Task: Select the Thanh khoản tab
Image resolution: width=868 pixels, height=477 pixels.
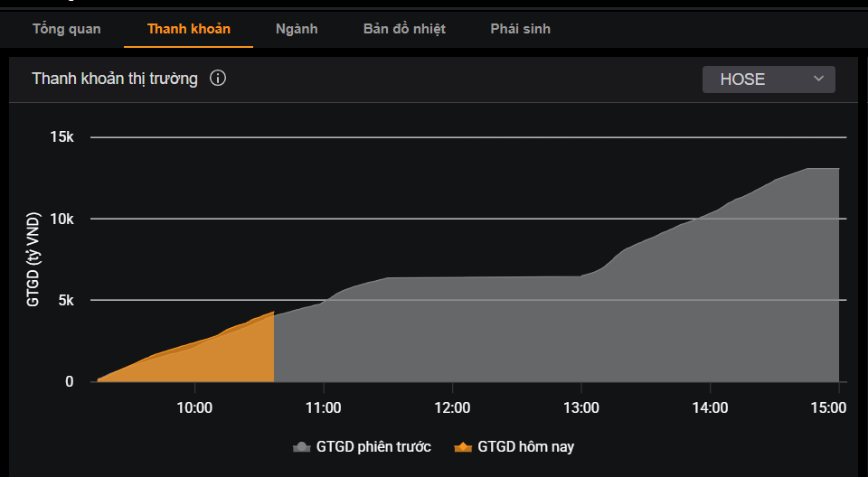Action: coord(189,29)
